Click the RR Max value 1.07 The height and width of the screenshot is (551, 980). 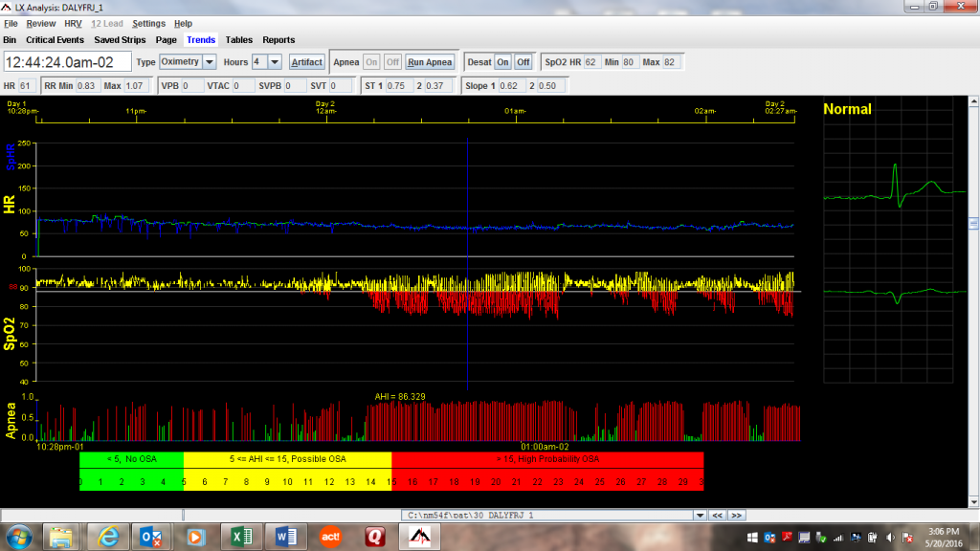pos(136,85)
